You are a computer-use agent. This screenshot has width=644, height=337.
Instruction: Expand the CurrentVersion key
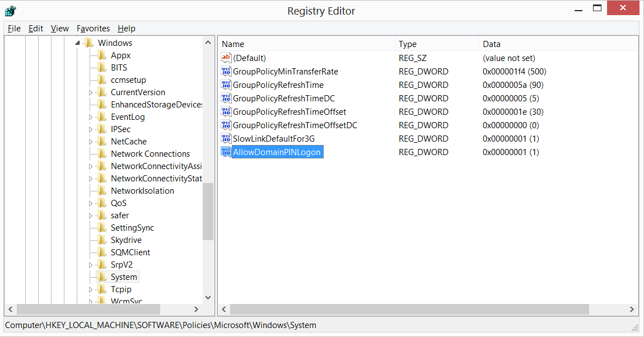pos(91,92)
